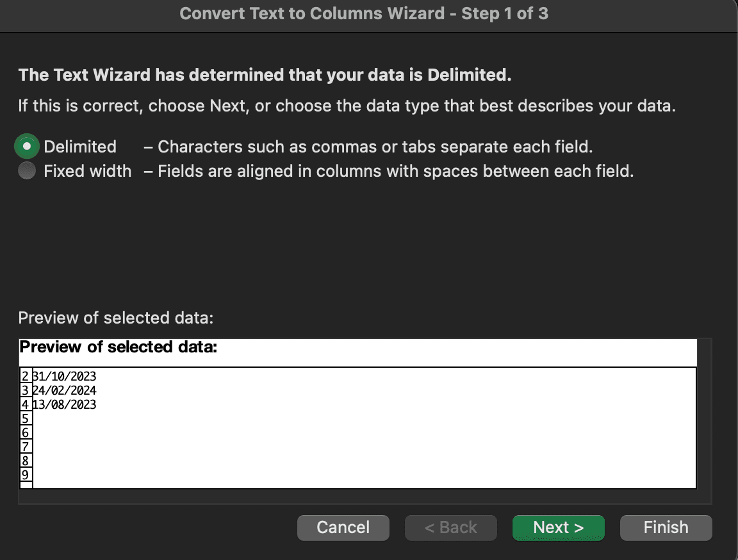Click the Finish button

point(666,527)
